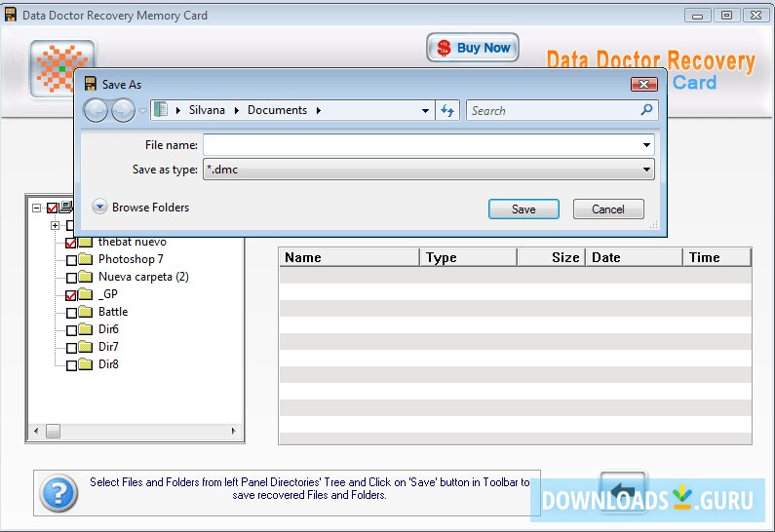
Task: Click the Forward navigation arrow
Action: 123,110
